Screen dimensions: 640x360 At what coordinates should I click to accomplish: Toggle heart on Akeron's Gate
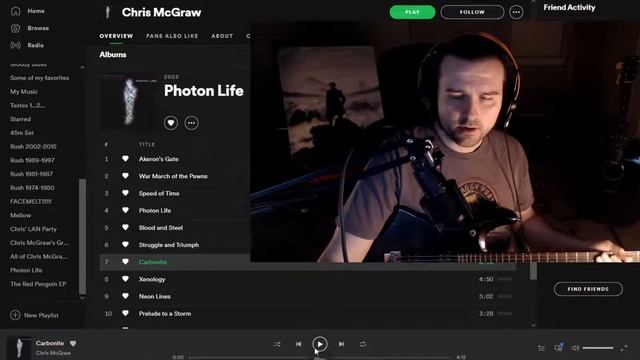(125, 159)
